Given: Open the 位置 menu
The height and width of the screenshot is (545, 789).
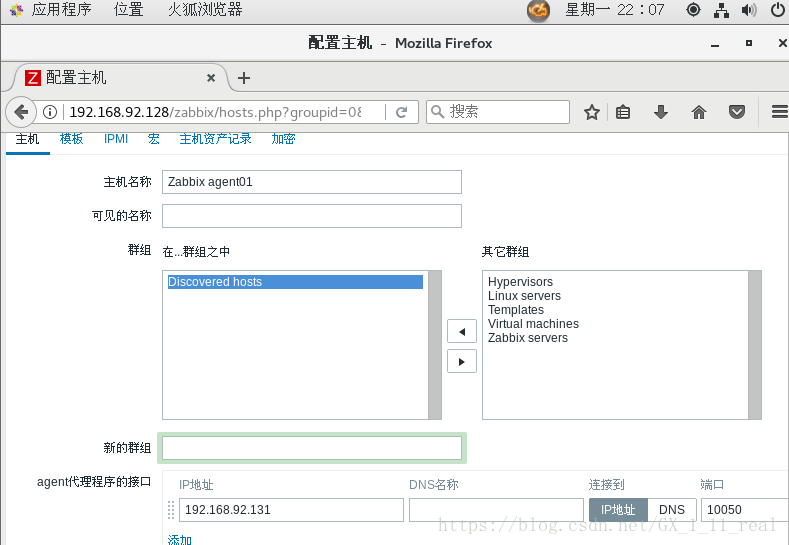Looking at the screenshot, I should coord(128,10).
